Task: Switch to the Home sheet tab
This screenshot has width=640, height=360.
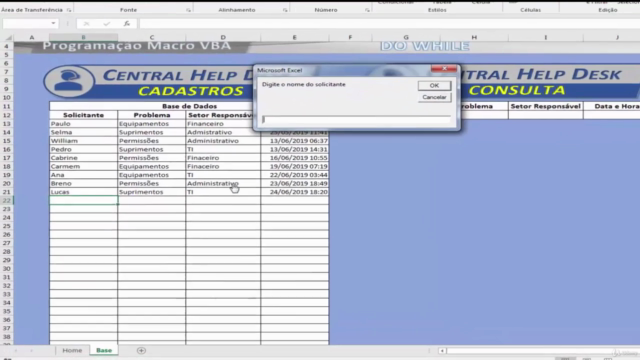Action: [72, 350]
